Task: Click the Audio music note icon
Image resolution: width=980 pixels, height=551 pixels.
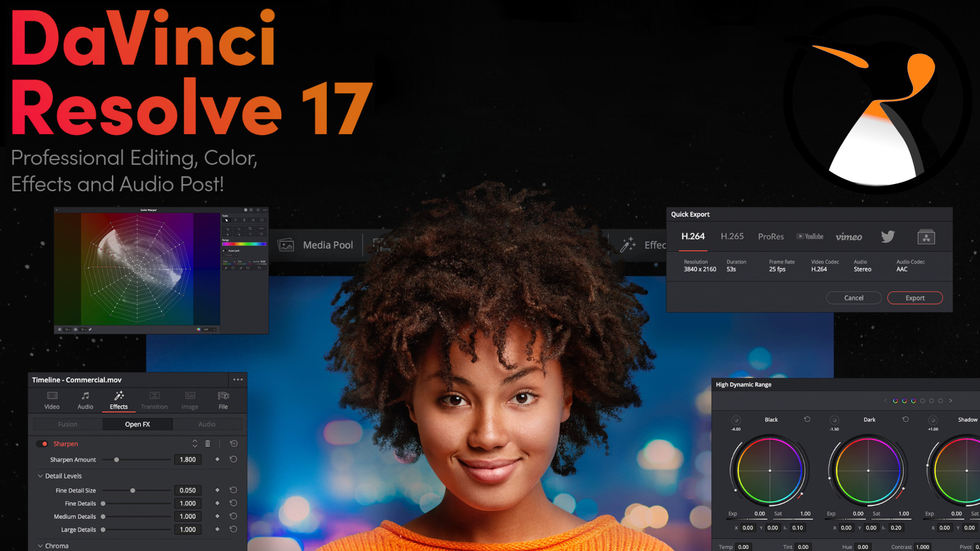Action: coord(85,396)
